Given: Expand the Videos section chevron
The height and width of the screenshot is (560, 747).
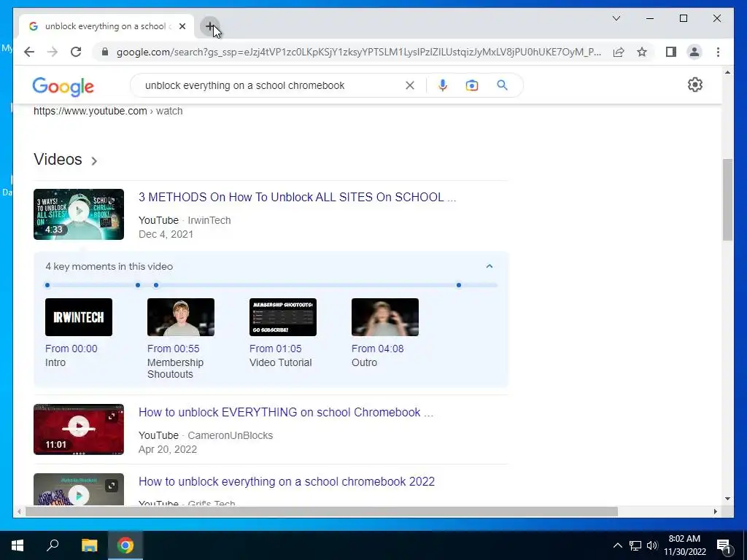Looking at the screenshot, I should click(x=94, y=161).
